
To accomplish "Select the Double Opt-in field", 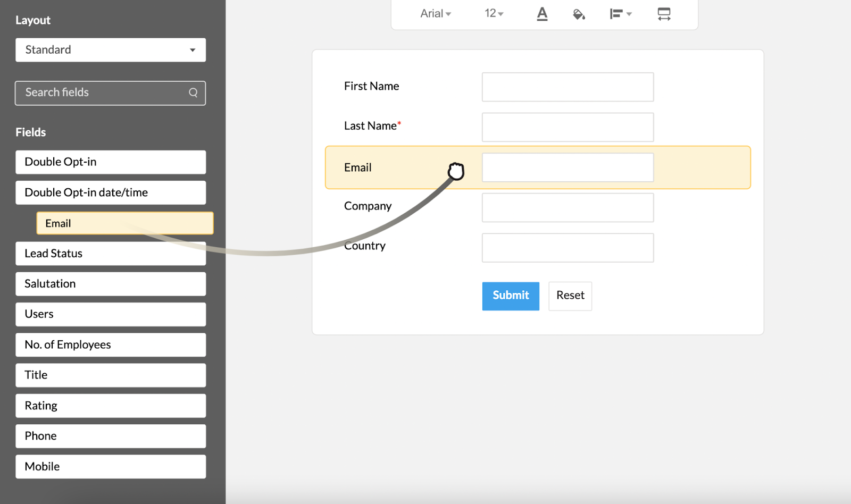I will point(110,162).
